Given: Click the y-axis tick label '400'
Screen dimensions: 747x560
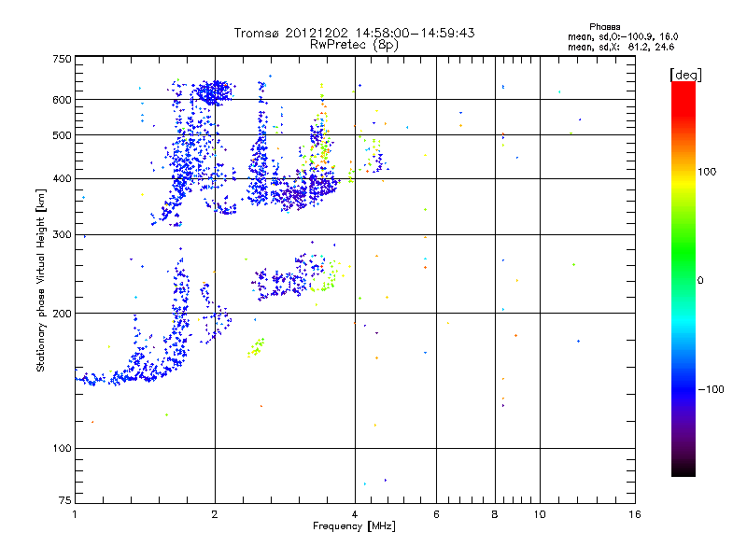Looking at the screenshot, I should coord(62,179).
